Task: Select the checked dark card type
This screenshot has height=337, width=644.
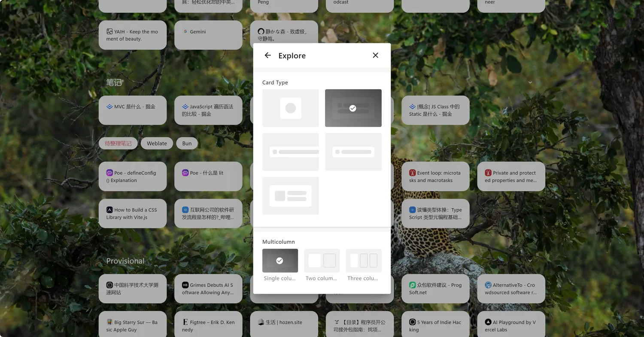Action: tap(353, 108)
